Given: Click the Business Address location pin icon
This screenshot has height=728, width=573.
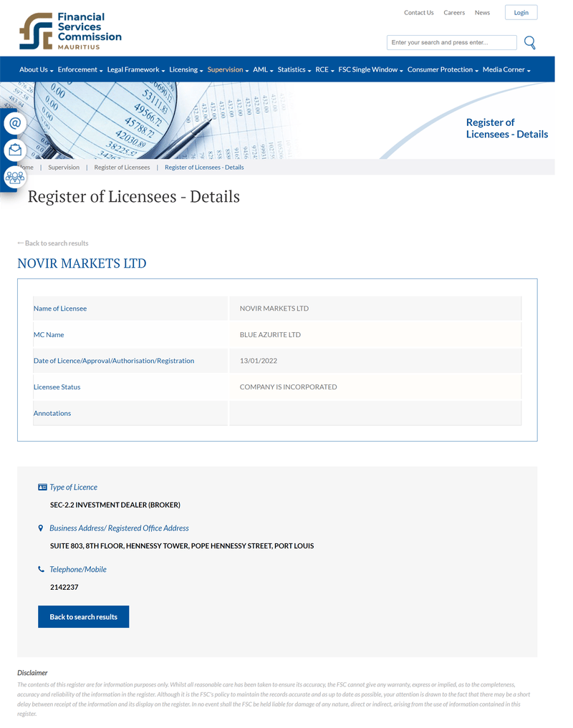Looking at the screenshot, I should 41,528.
